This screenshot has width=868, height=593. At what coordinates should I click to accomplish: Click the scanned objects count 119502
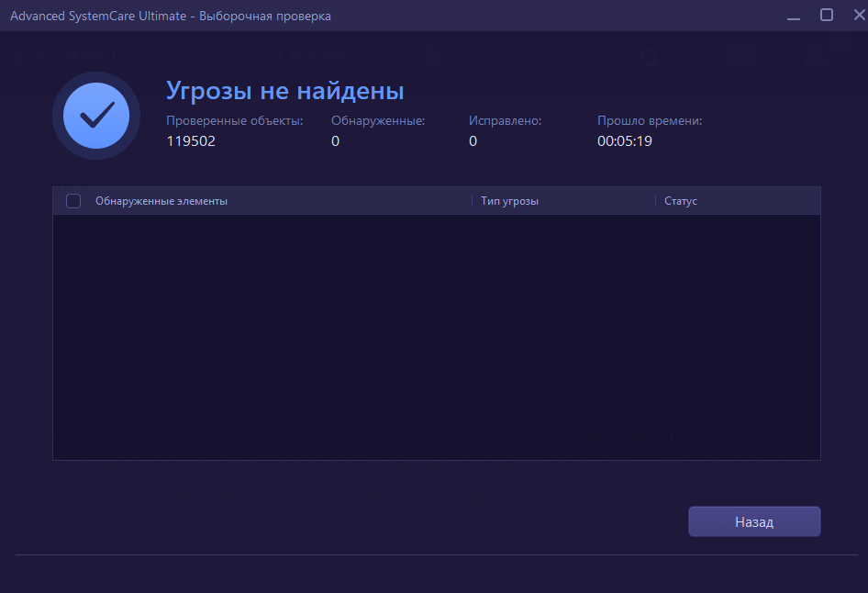(191, 141)
